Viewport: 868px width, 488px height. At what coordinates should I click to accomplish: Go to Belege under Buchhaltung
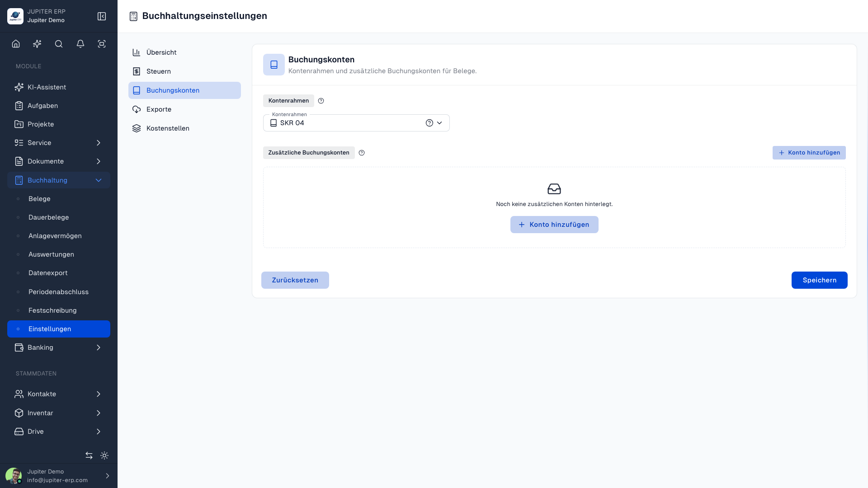coord(59,199)
